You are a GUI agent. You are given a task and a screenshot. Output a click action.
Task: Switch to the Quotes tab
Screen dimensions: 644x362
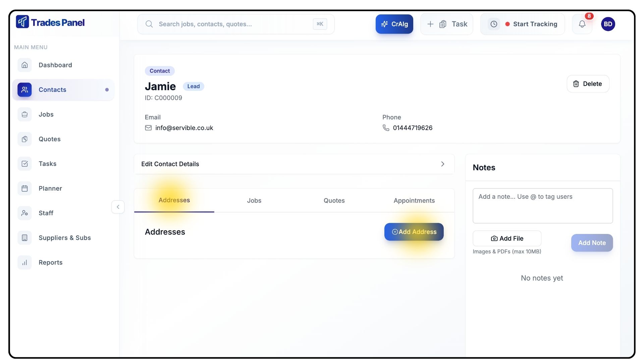pyautogui.click(x=334, y=200)
